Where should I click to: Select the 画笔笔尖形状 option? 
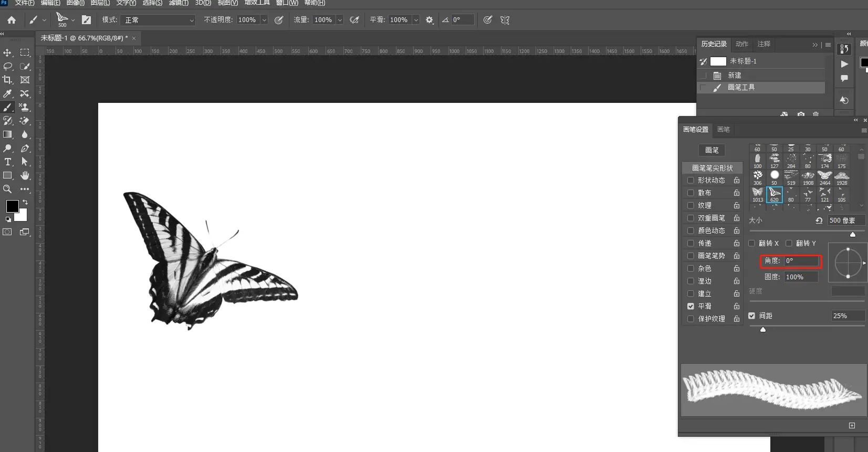[x=712, y=168]
